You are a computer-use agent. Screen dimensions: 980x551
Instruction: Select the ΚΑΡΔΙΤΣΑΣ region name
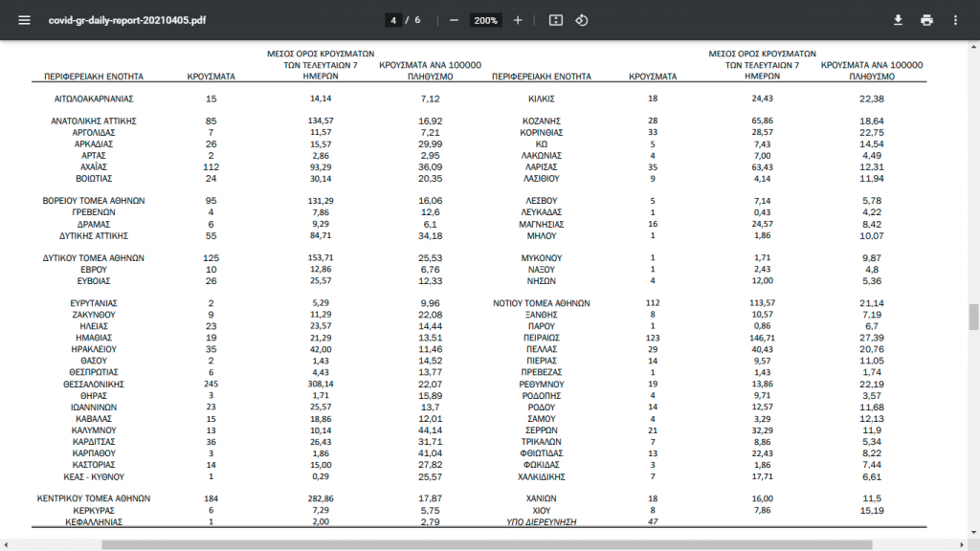coord(94,442)
